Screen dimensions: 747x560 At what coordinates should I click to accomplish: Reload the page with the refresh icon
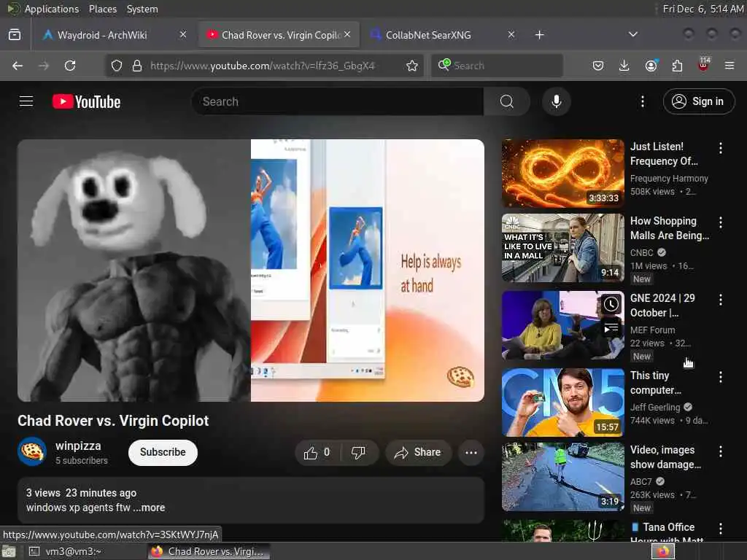click(x=70, y=66)
